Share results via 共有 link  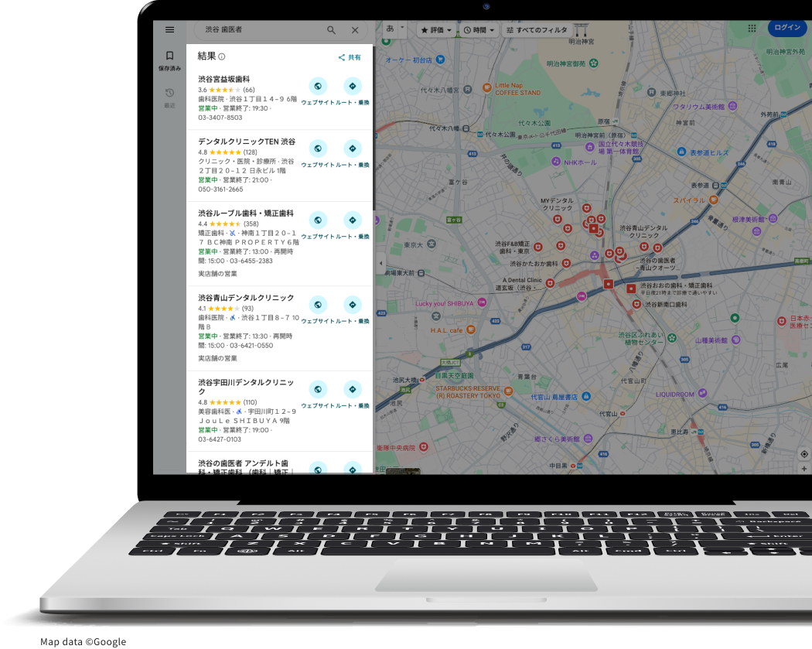[x=350, y=57]
